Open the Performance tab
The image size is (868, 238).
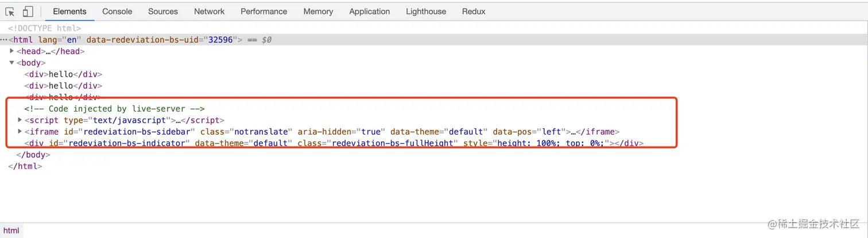pyautogui.click(x=264, y=11)
